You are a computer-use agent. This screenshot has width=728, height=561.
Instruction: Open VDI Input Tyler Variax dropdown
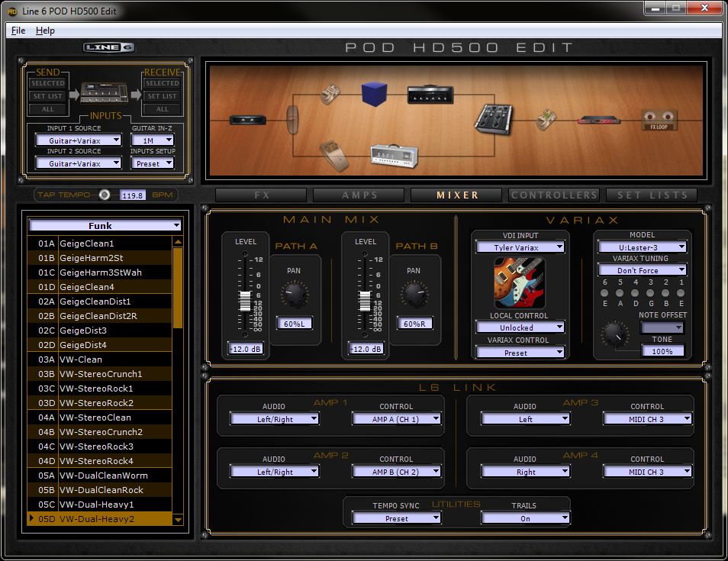(x=520, y=247)
